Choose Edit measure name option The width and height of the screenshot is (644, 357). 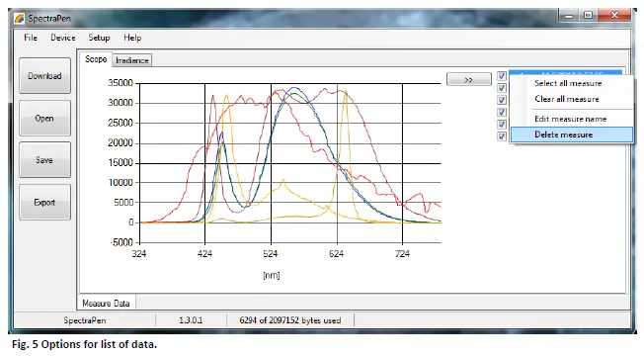point(572,119)
